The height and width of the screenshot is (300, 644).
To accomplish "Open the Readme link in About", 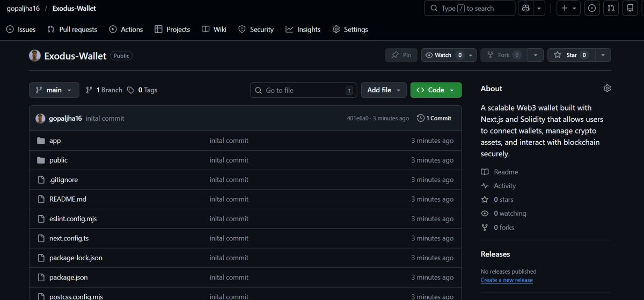I will click(x=500, y=172).
